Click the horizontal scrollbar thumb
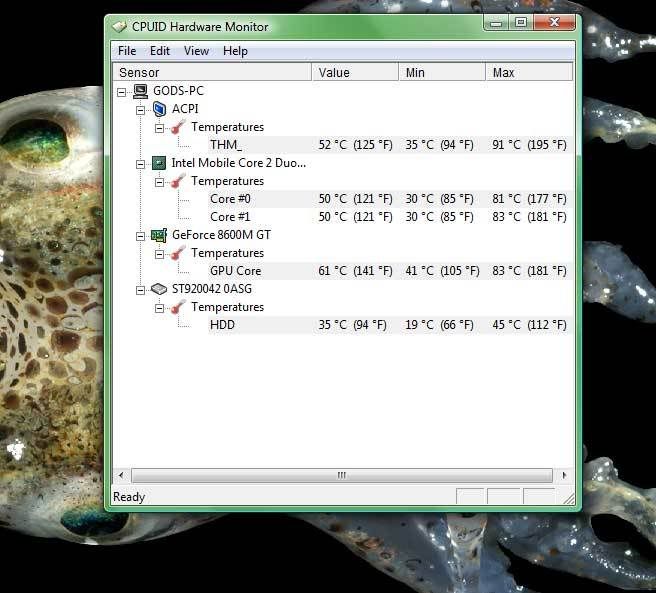Screen dimensions: 656x593 point(342,475)
